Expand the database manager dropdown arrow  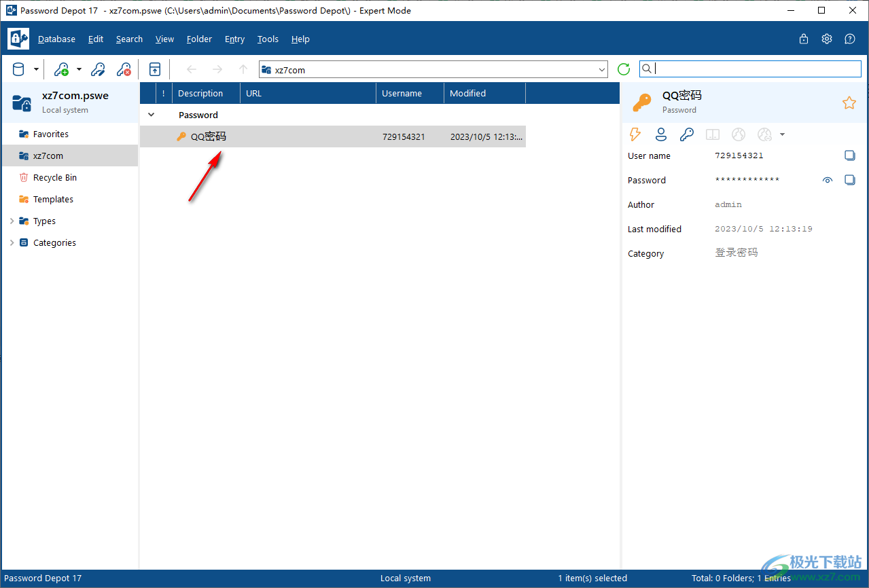36,69
